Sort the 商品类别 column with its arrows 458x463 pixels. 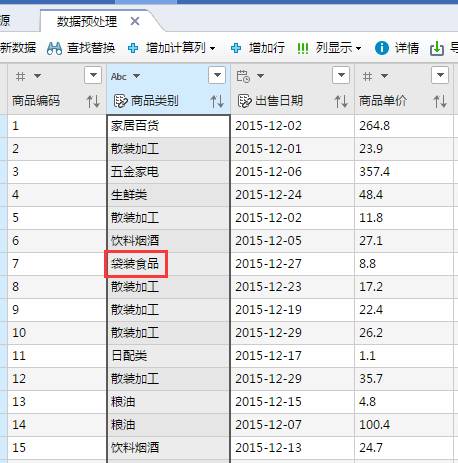coord(217,101)
